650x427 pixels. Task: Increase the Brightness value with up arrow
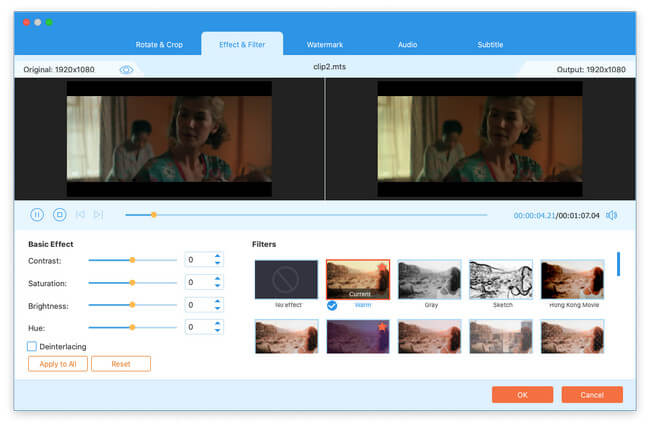pos(218,301)
